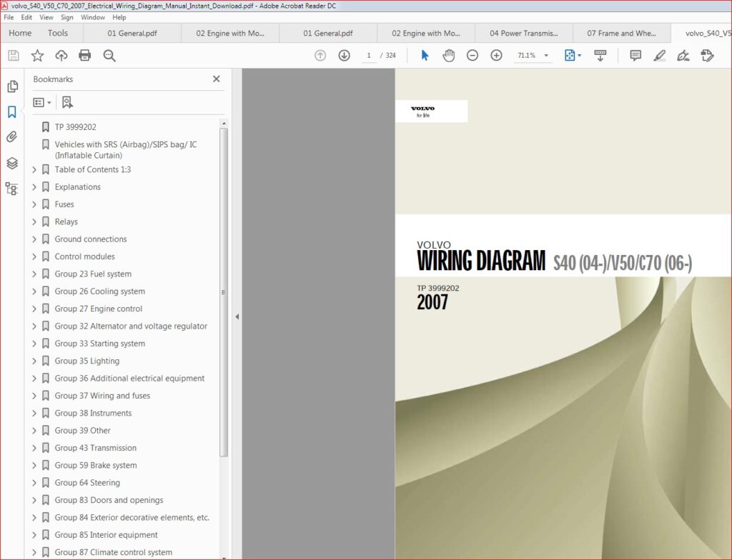Expand Group 35 Lighting bookmark
Viewport: 732px width, 560px height.
(x=34, y=361)
